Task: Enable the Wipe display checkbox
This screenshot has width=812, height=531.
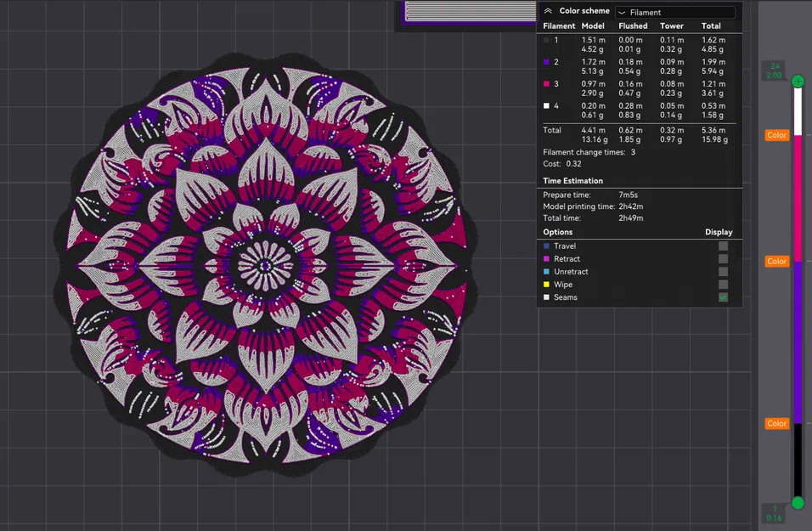Action: pos(723,284)
